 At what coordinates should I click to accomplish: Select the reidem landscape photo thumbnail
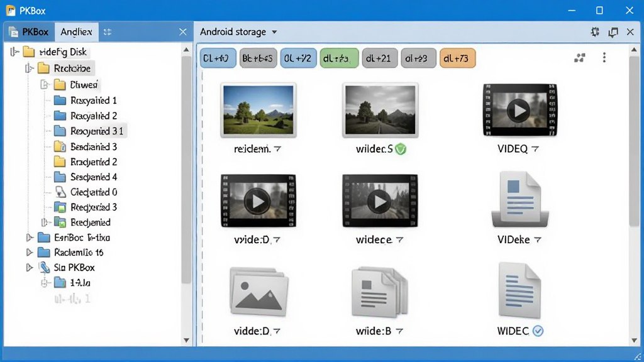[x=258, y=110]
